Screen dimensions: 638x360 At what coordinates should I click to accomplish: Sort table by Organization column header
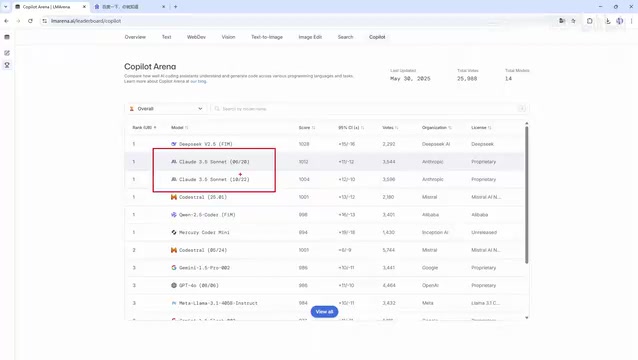click(x=437, y=128)
